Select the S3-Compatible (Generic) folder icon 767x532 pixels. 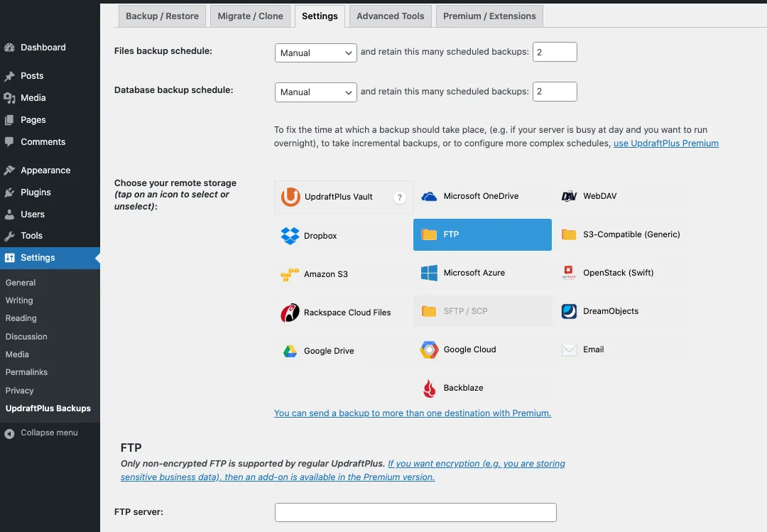(569, 234)
